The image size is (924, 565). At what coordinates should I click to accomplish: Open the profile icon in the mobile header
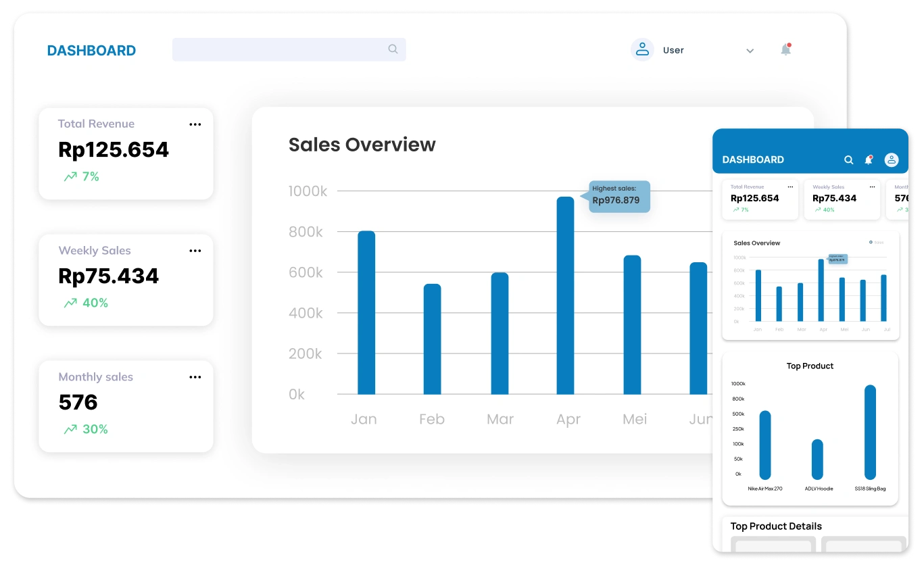(x=892, y=160)
